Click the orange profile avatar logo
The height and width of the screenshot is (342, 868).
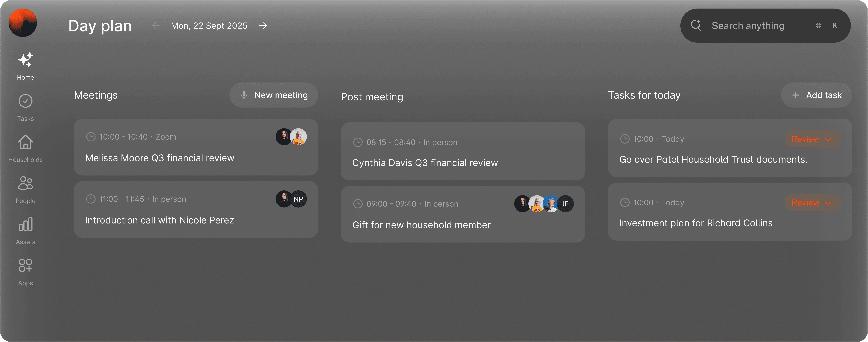pos(23,23)
